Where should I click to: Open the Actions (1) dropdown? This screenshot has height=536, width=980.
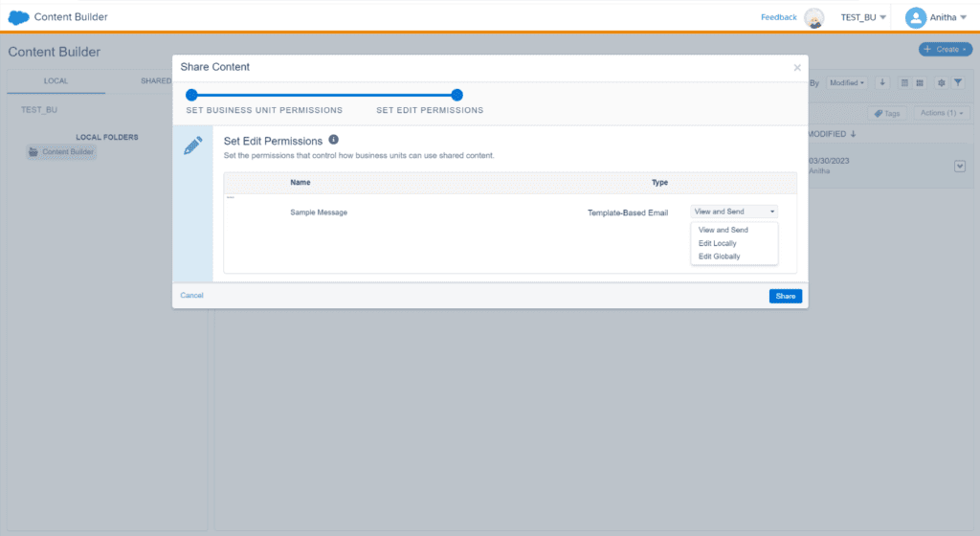tap(942, 113)
